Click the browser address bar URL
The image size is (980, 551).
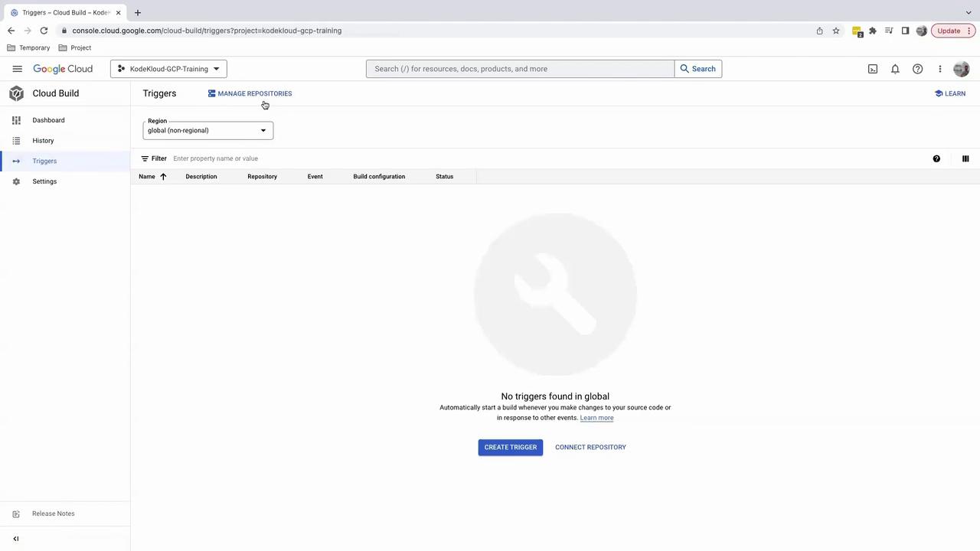point(207,31)
